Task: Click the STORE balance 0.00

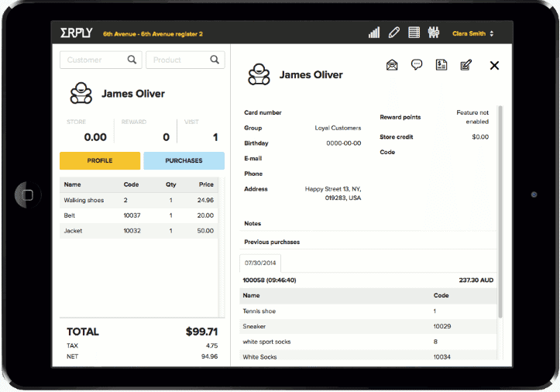Action: click(95, 137)
